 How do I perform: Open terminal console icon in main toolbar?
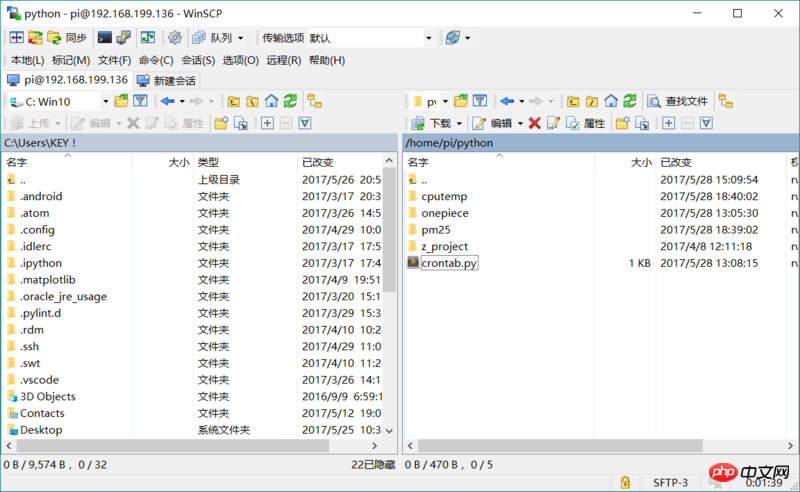click(x=105, y=38)
